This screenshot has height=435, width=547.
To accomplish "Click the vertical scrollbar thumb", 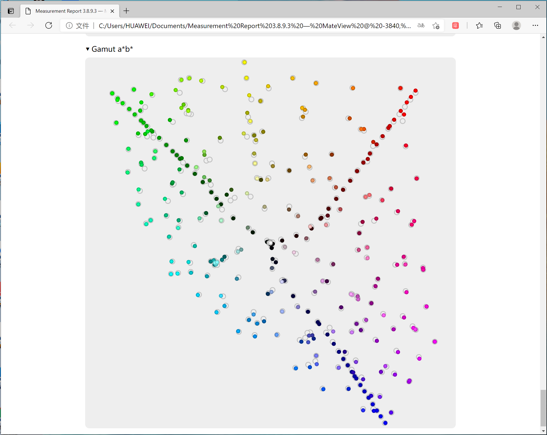I will 543,406.
